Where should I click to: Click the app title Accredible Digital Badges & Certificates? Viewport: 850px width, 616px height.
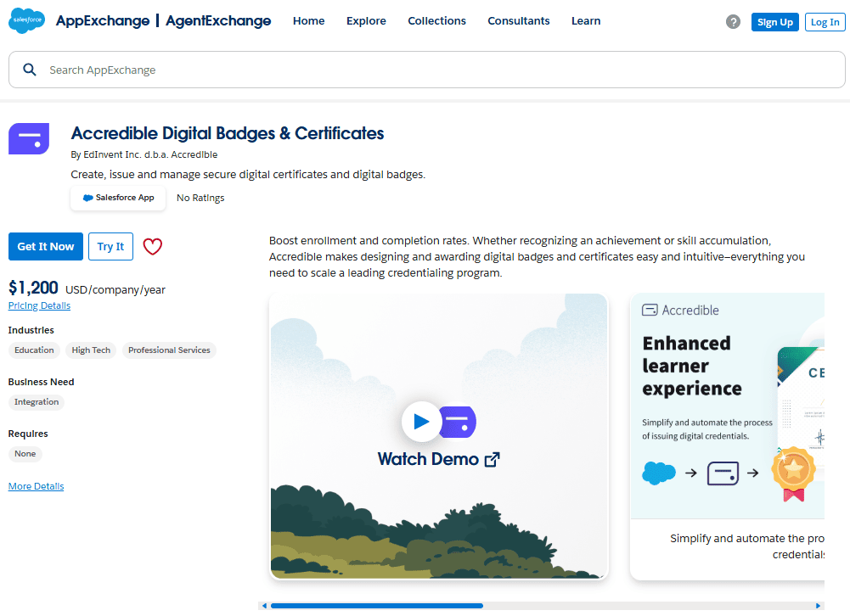click(x=227, y=133)
